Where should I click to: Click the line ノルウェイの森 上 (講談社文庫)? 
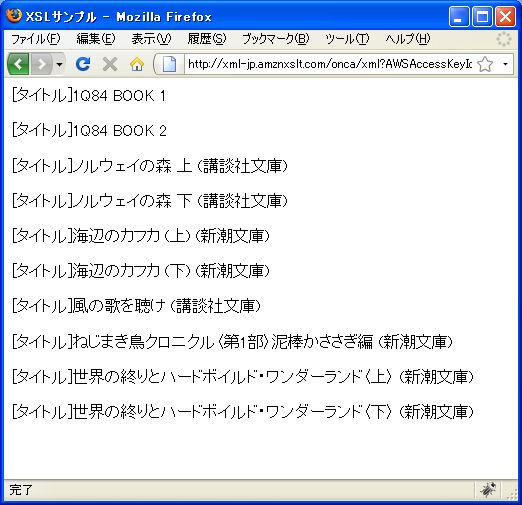(x=150, y=166)
